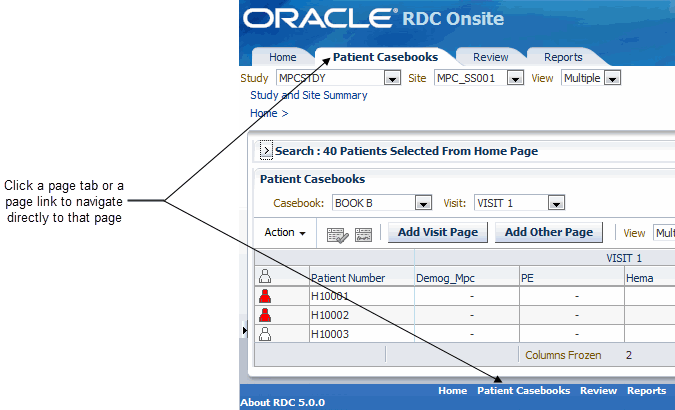Image resolution: width=675 pixels, height=410 pixels.
Task: Open the Visit dropdown showing VISIT 1
Action: coord(519,203)
